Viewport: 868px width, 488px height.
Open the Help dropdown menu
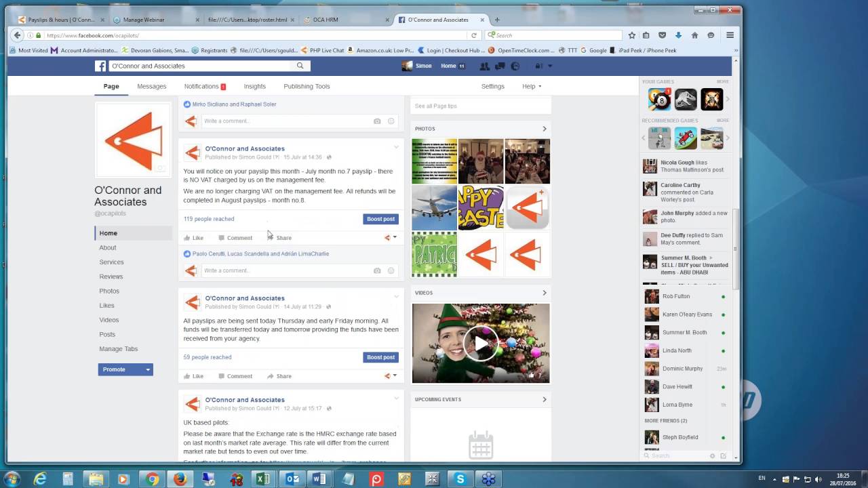[x=532, y=86]
